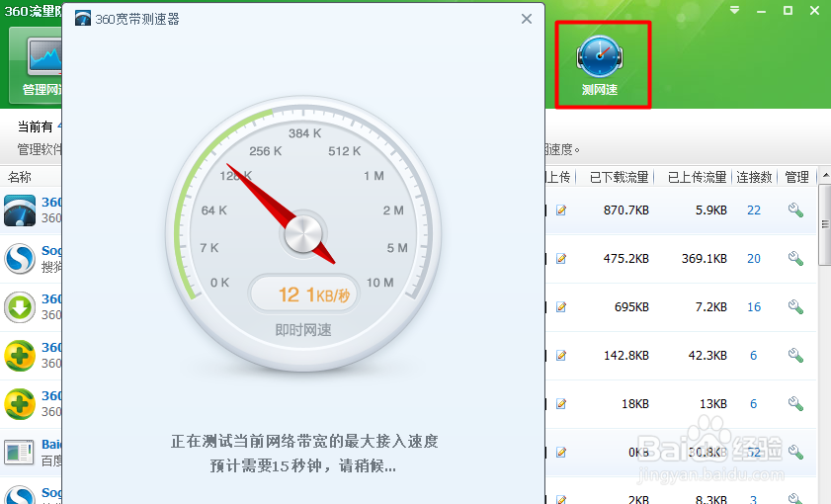Click the green download arrow app icon
The width and height of the screenshot is (831, 504).
(20, 307)
